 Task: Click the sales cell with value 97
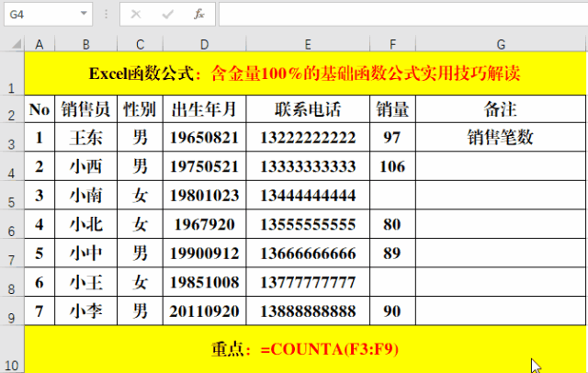[392, 137]
